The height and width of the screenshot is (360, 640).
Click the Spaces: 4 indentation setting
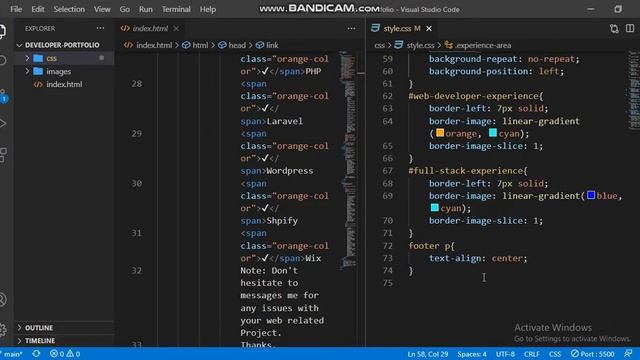click(472, 354)
